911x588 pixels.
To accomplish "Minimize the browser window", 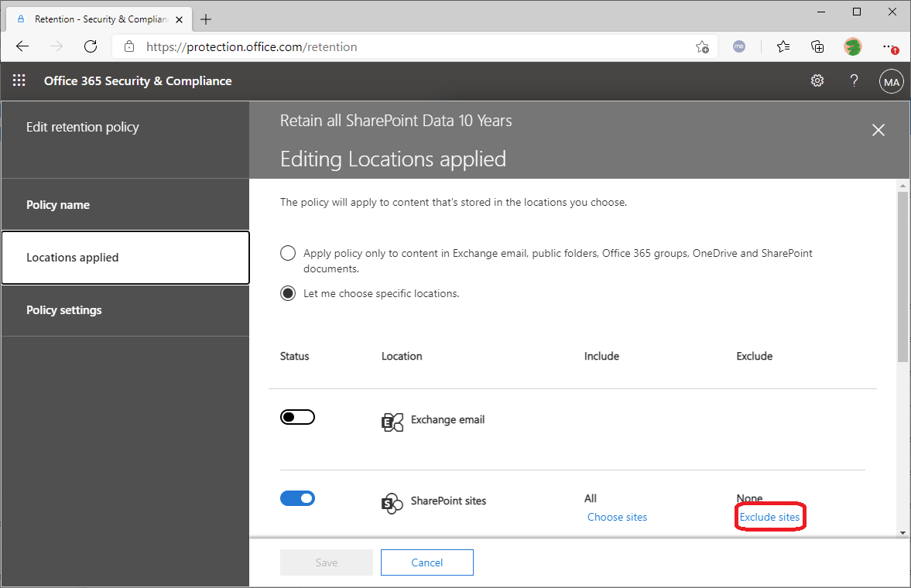I will [821, 12].
